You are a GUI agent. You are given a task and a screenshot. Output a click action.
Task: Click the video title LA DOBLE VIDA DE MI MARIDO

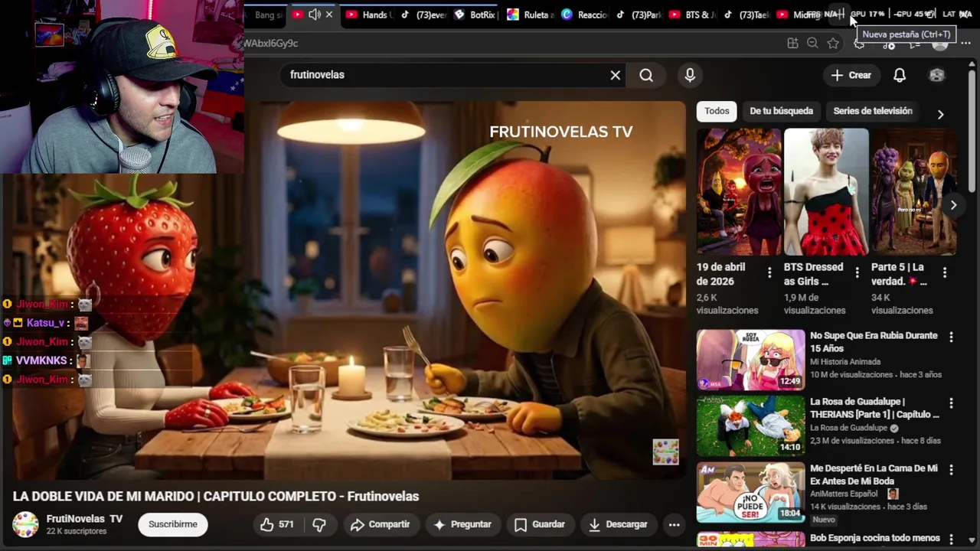coord(216,496)
